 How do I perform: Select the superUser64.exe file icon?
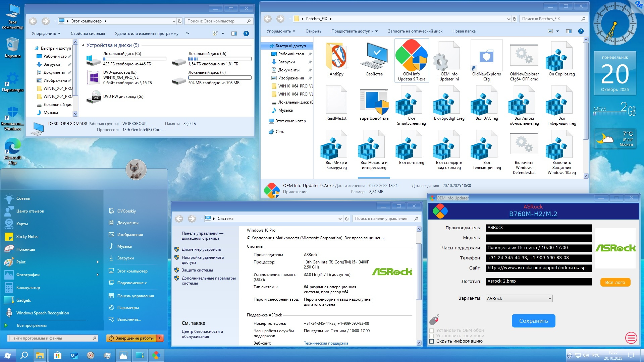(x=374, y=101)
